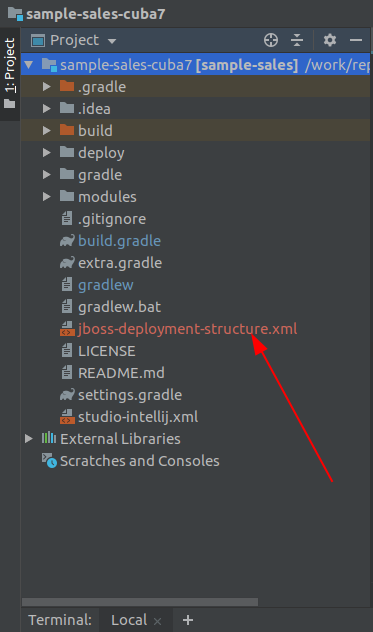Select build.gradle in the project tree
Viewport: 373px width, 632px height.
pyautogui.click(x=119, y=241)
